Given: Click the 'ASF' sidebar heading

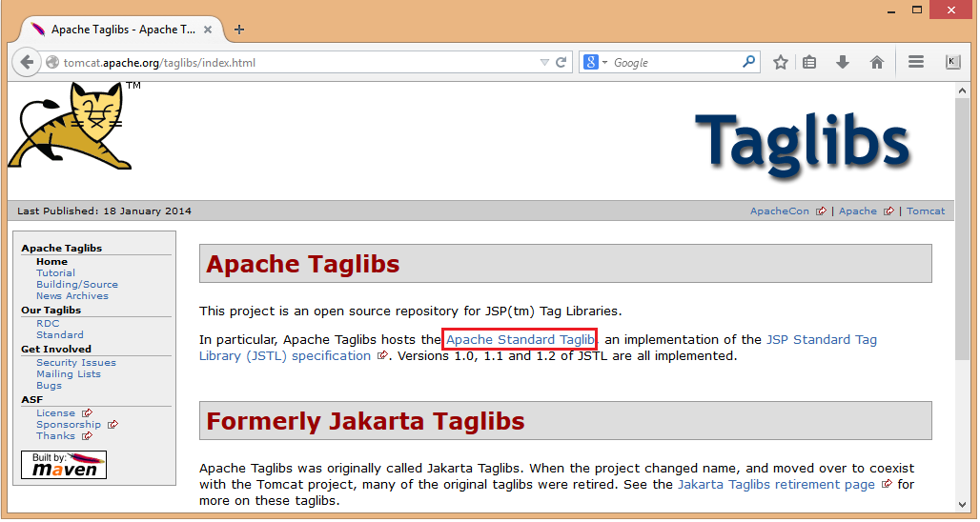Looking at the screenshot, I should tap(31, 400).
